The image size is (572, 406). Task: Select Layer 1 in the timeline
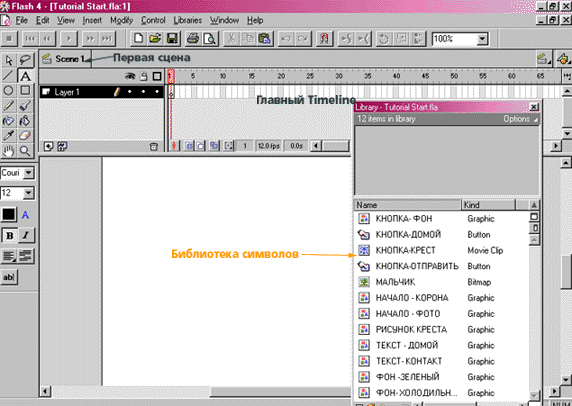101,92
